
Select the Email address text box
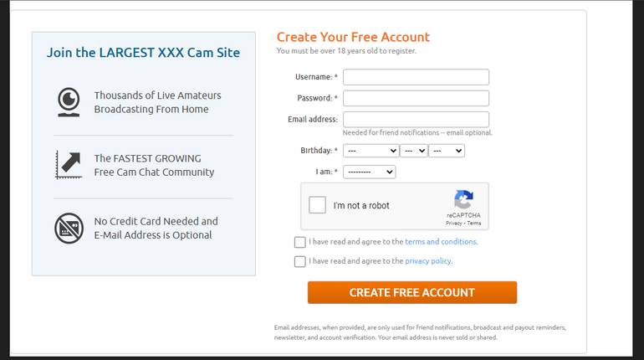coord(416,119)
